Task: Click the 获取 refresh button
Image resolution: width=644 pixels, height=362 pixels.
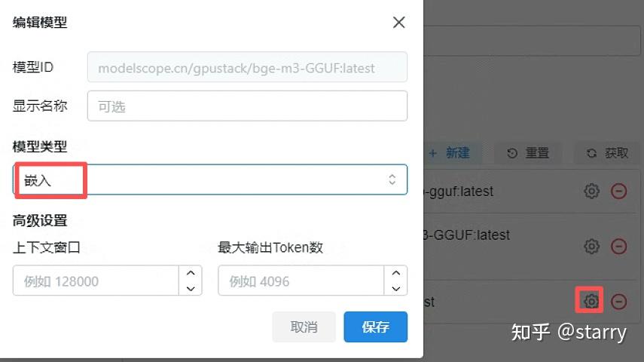Action: (x=607, y=153)
